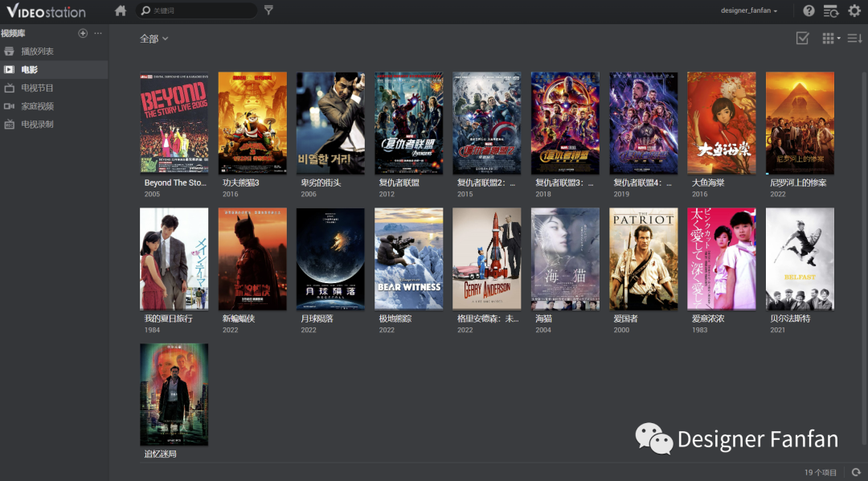868x481 pixels.
Task: Open the 海猫 poster
Action: (x=565, y=259)
